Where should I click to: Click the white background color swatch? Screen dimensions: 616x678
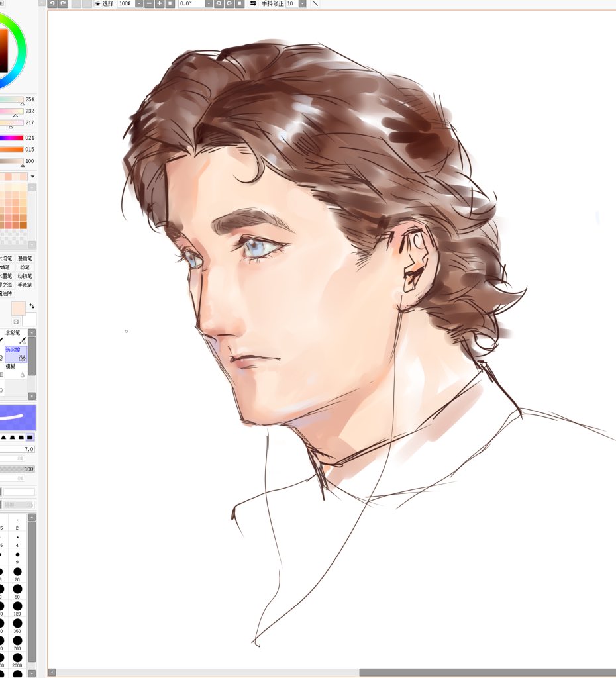[x=29, y=320]
